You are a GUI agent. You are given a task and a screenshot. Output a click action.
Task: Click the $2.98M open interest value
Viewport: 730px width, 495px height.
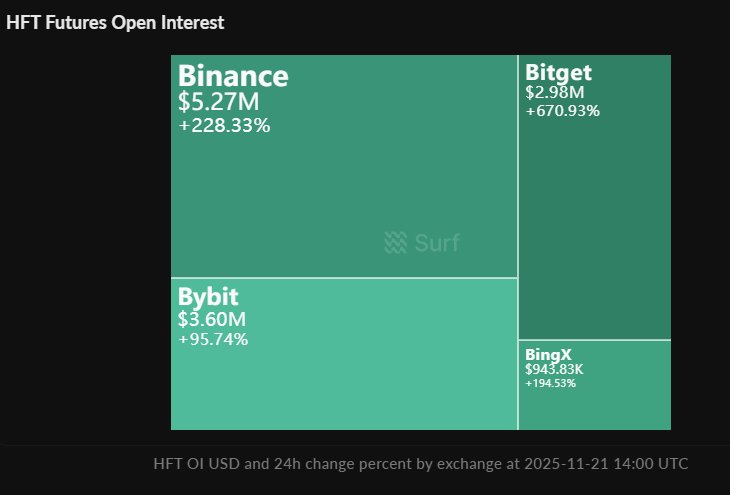tap(553, 93)
